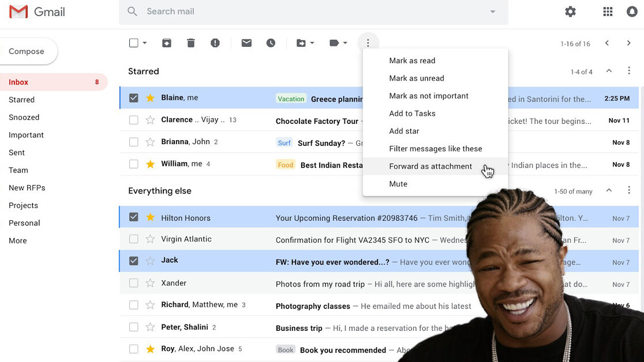Open the Move to folder dropdown

pyautogui.click(x=305, y=43)
